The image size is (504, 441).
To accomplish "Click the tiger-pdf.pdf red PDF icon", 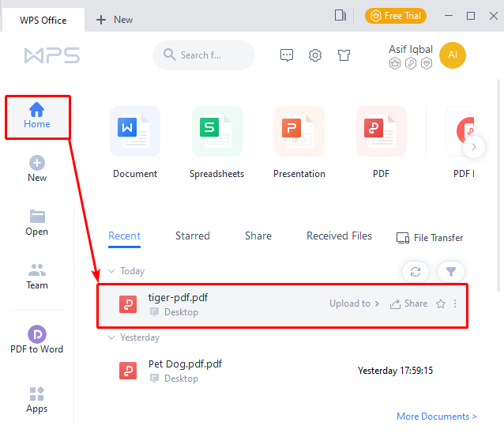I will click(x=128, y=304).
